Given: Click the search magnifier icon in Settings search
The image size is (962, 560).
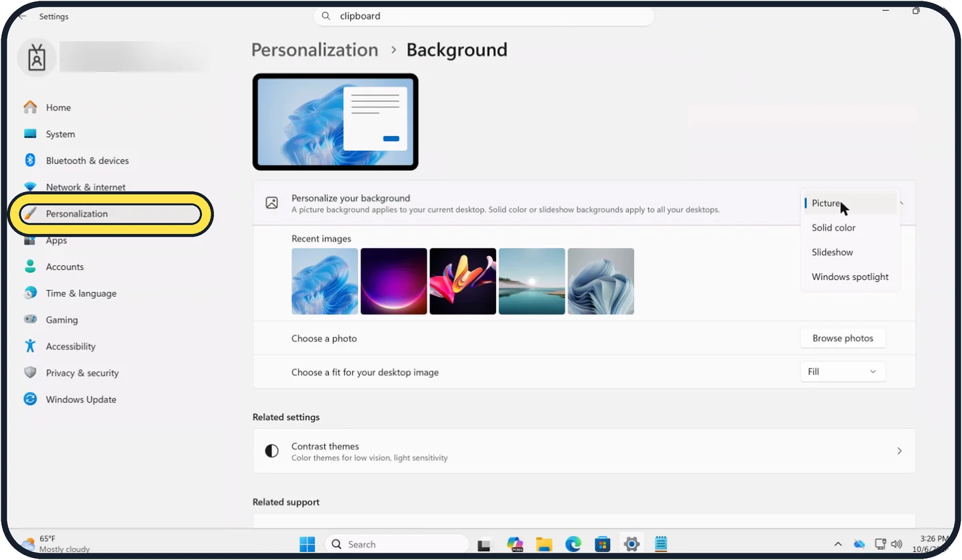Looking at the screenshot, I should point(326,16).
